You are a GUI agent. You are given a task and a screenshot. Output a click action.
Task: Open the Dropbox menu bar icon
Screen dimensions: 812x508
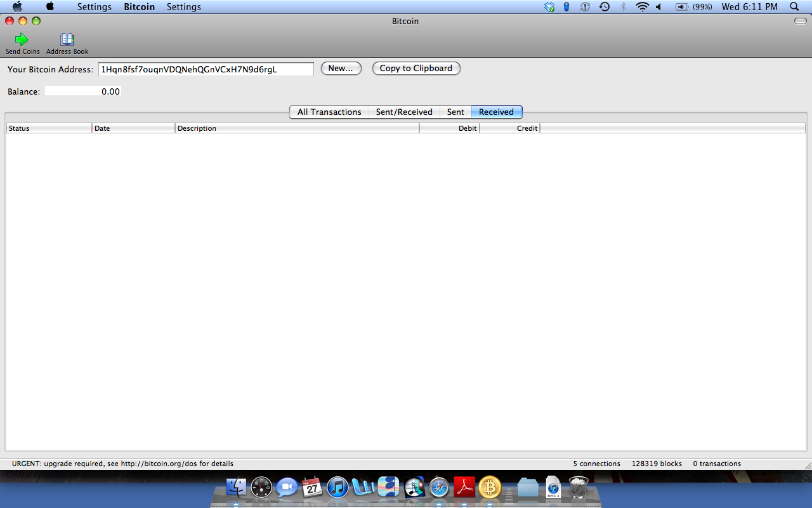click(549, 7)
